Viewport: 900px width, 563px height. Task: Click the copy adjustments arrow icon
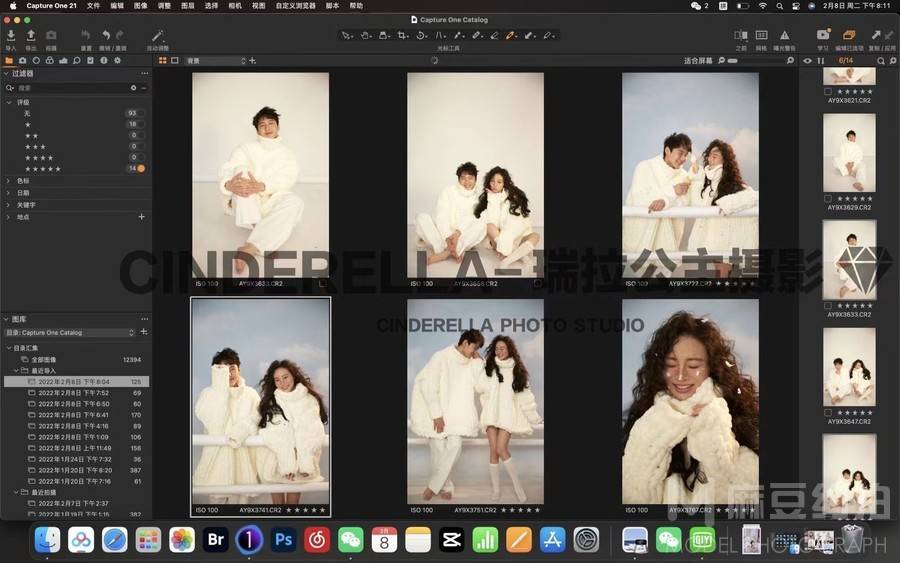coord(876,36)
